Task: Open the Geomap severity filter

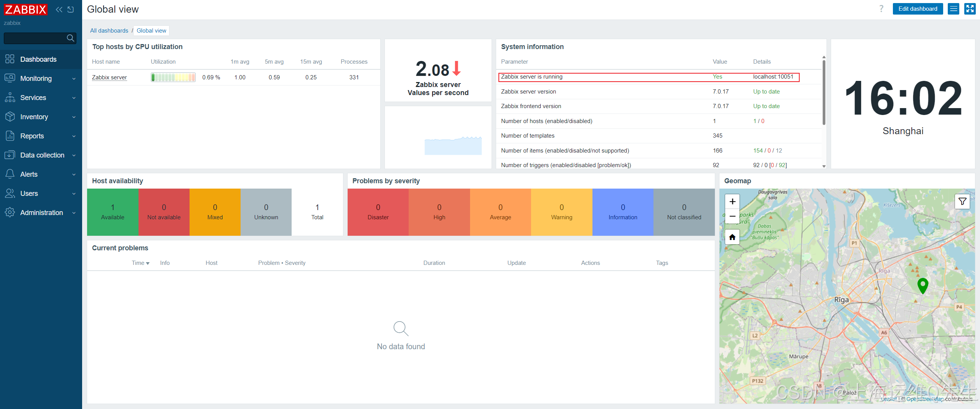Action: coord(962,201)
